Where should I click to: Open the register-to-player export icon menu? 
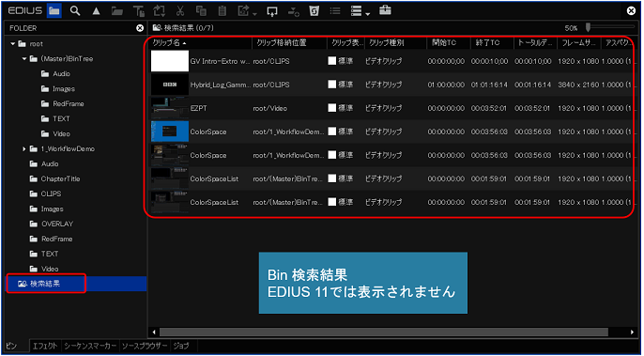tap(248, 11)
